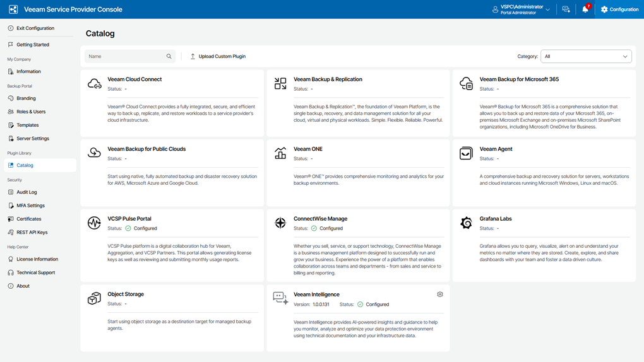Click the ConnectWise Manage title
The image size is (644, 362).
320,219
